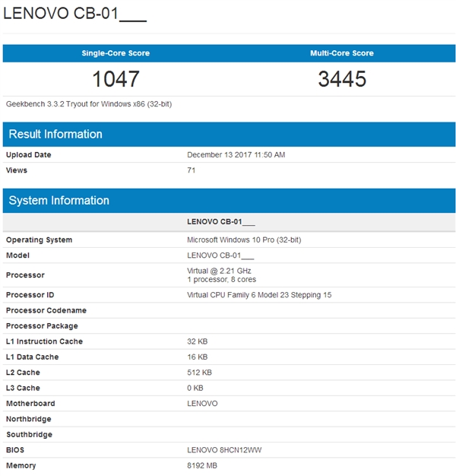Click the Processor Codename label
The width and height of the screenshot is (456, 476).
click(46, 310)
